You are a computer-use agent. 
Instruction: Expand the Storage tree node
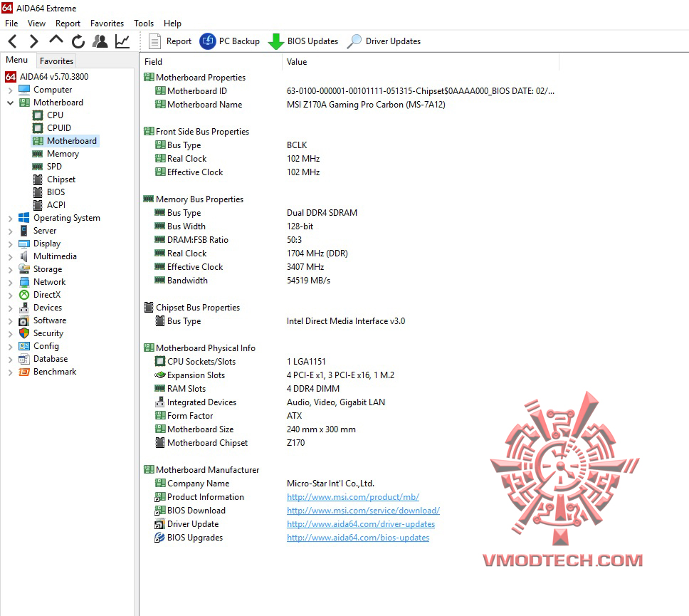11,269
